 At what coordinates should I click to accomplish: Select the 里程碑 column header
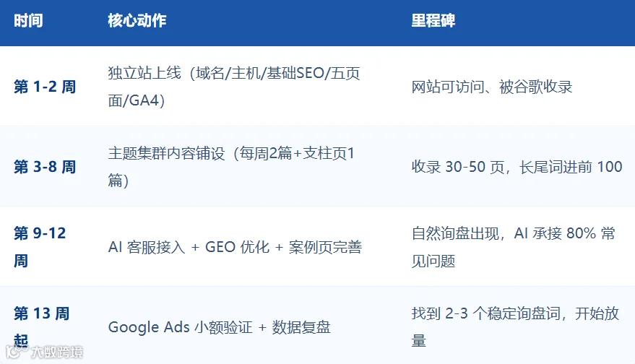pyautogui.click(x=433, y=20)
